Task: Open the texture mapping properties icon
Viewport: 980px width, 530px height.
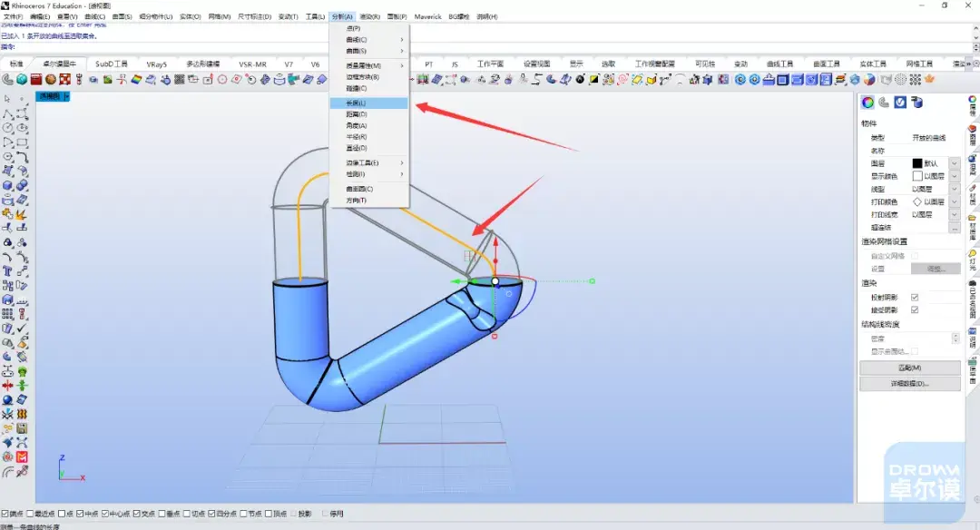Action: click(x=884, y=103)
